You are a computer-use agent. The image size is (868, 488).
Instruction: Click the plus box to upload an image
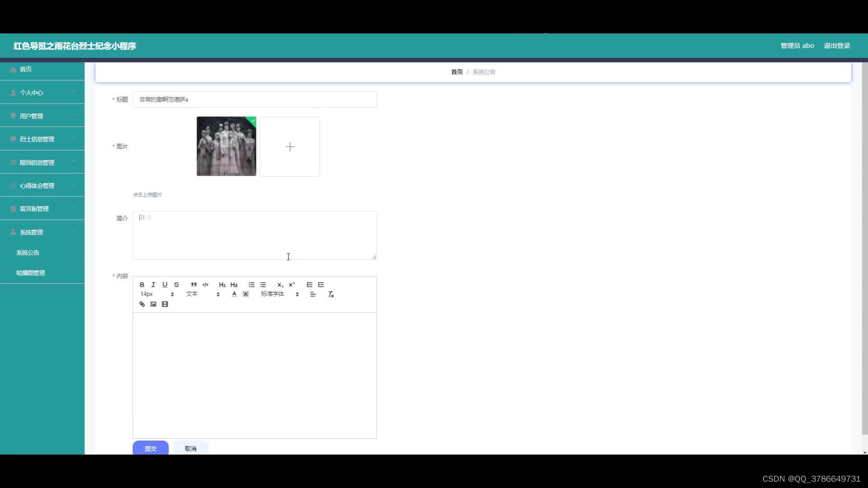click(x=290, y=146)
